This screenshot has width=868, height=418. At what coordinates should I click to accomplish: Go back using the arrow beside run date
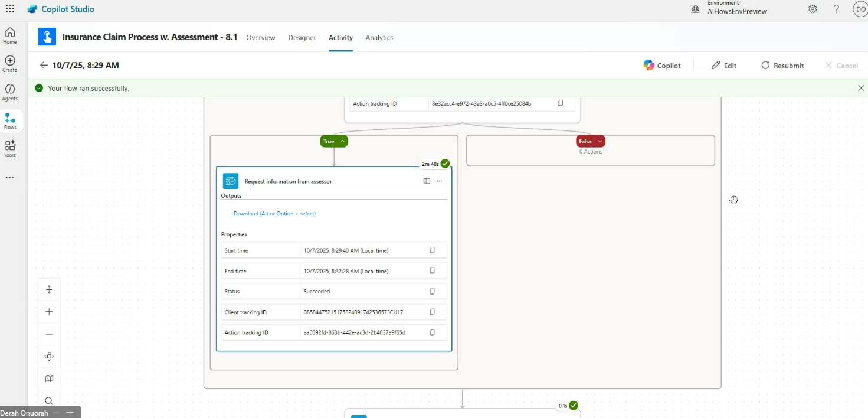[x=44, y=66]
